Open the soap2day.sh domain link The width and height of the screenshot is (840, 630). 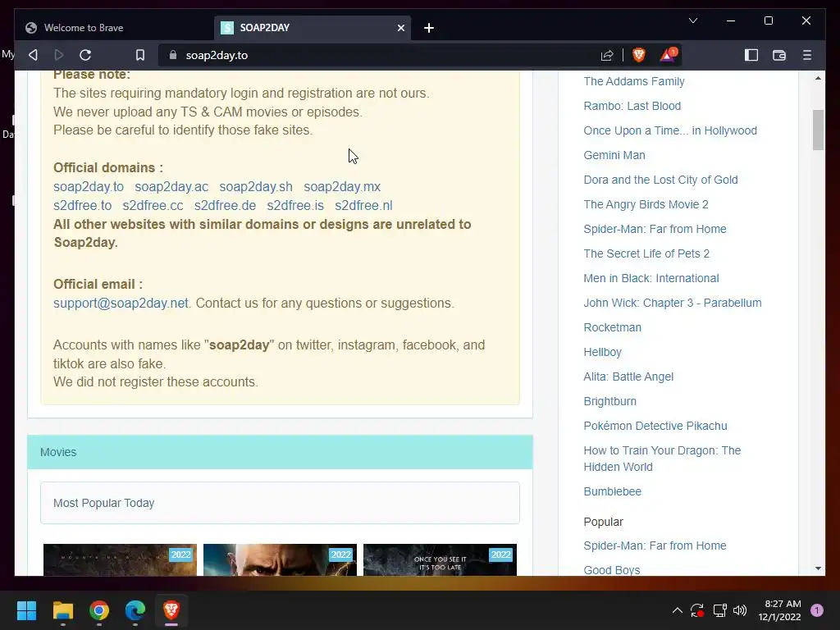click(x=256, y=187)
